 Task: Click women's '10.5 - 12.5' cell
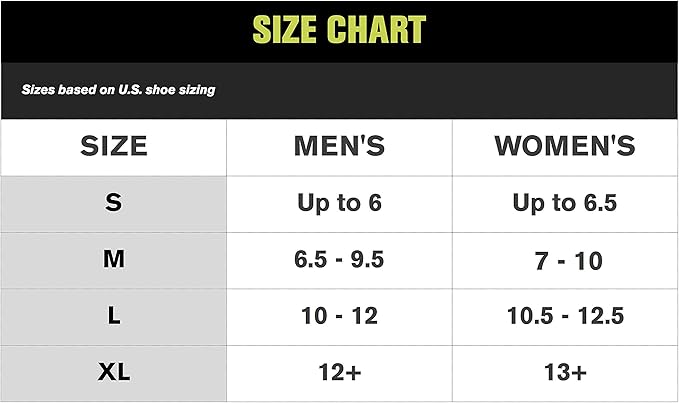565,316
